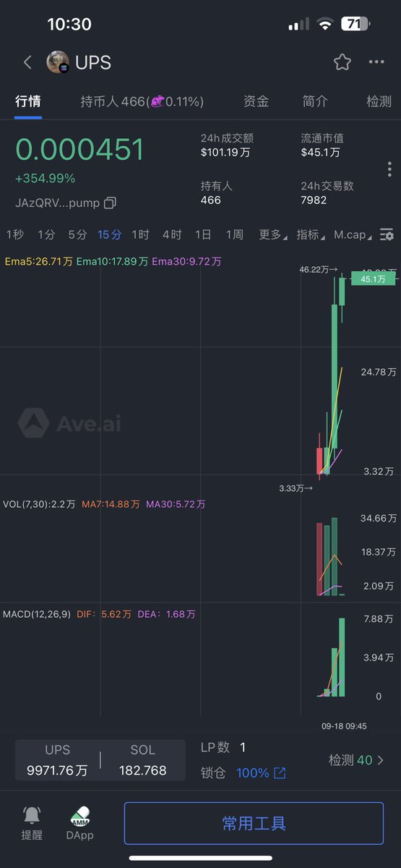Viewport: 401px width, 868px height.
Task: Open the 指标 indicators dropdown
Action: (x=311, y=234)
